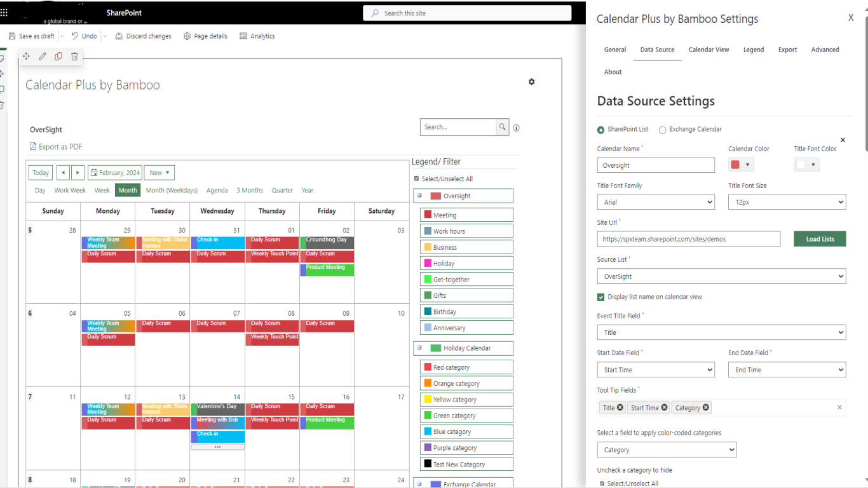Click Save as draft
The width and height of the screenshot is (868, 488).
(x=32, y=36)
